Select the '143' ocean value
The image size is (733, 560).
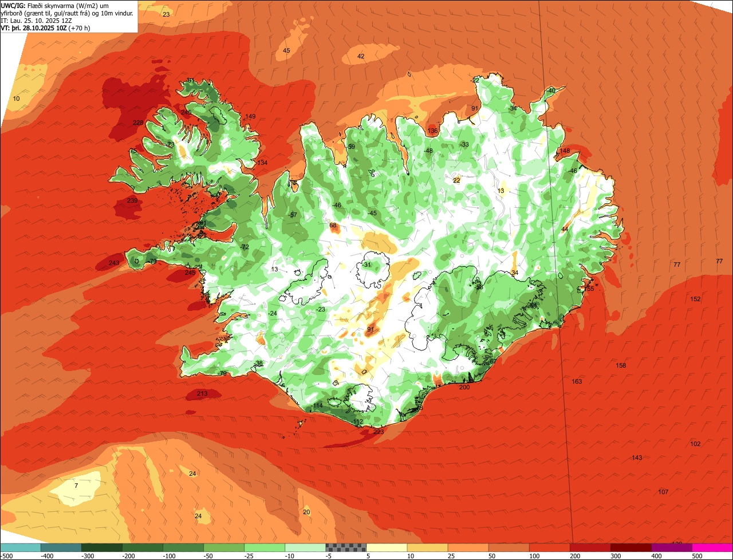(637, 458)
